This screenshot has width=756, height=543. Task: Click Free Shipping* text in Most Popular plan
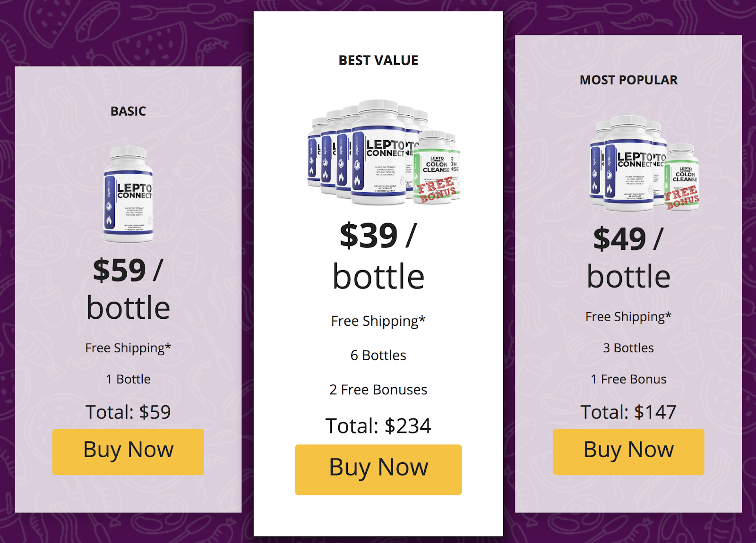click(x=628, y=317)
